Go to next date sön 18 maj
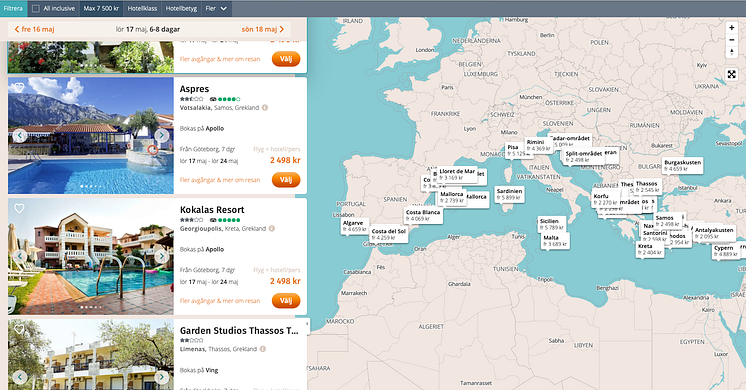746x390 pixels. coord(263,29)
